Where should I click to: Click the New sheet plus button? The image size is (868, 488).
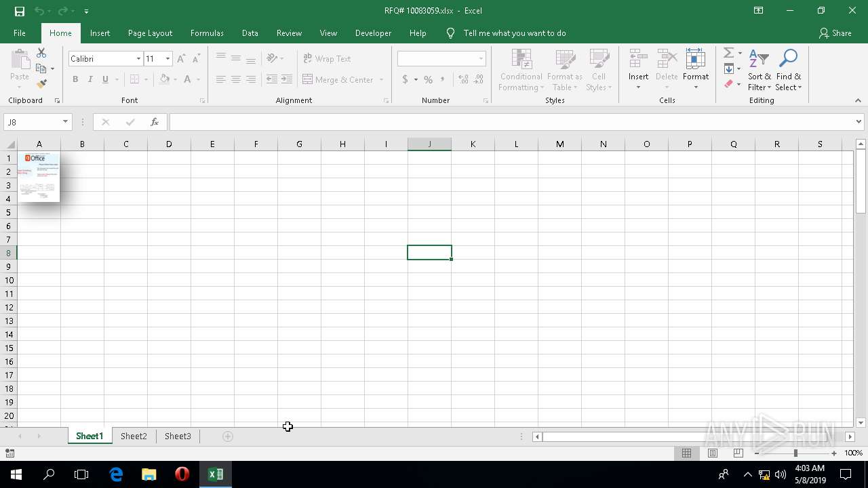coord(228,436)
